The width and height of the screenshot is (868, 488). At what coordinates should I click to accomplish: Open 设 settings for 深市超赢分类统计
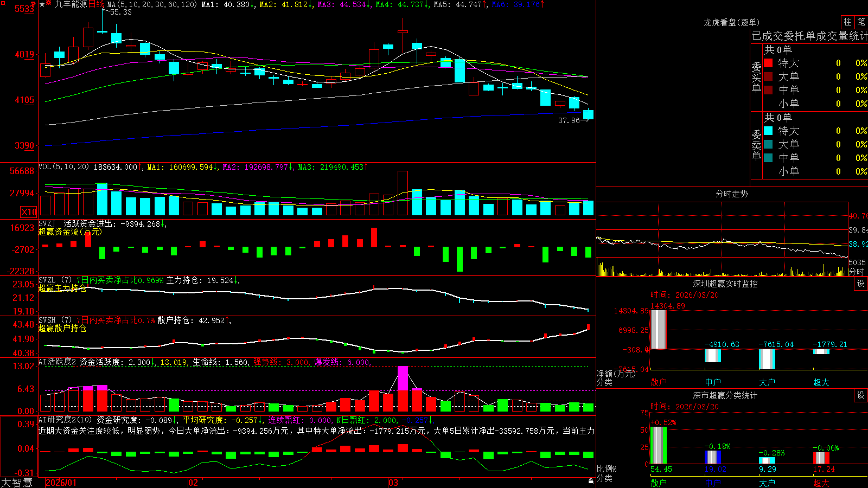click(x=861, y=395)
